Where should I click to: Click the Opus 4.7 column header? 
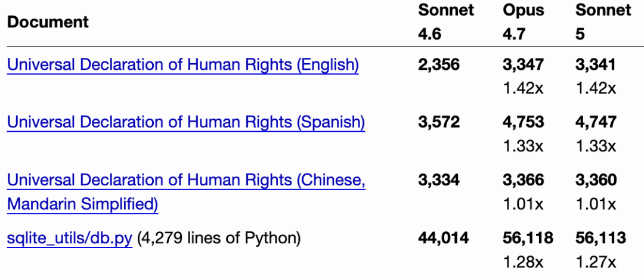524,22
